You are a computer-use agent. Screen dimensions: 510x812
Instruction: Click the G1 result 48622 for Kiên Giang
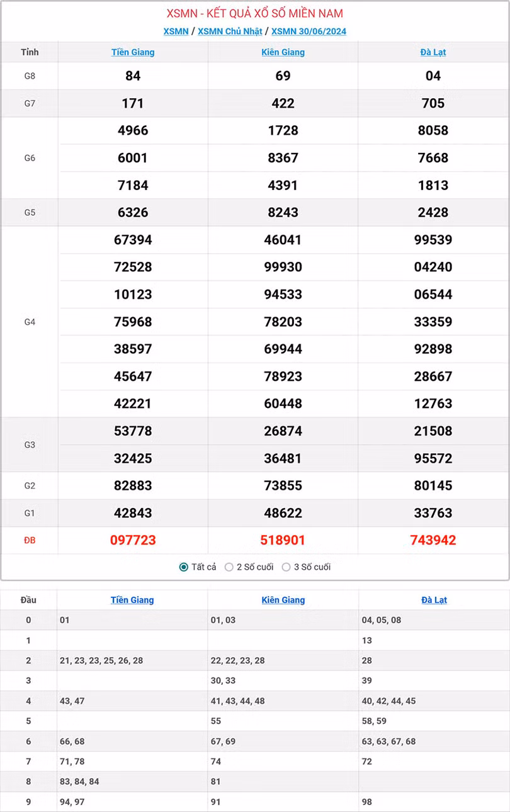click(x=283, y=513)
